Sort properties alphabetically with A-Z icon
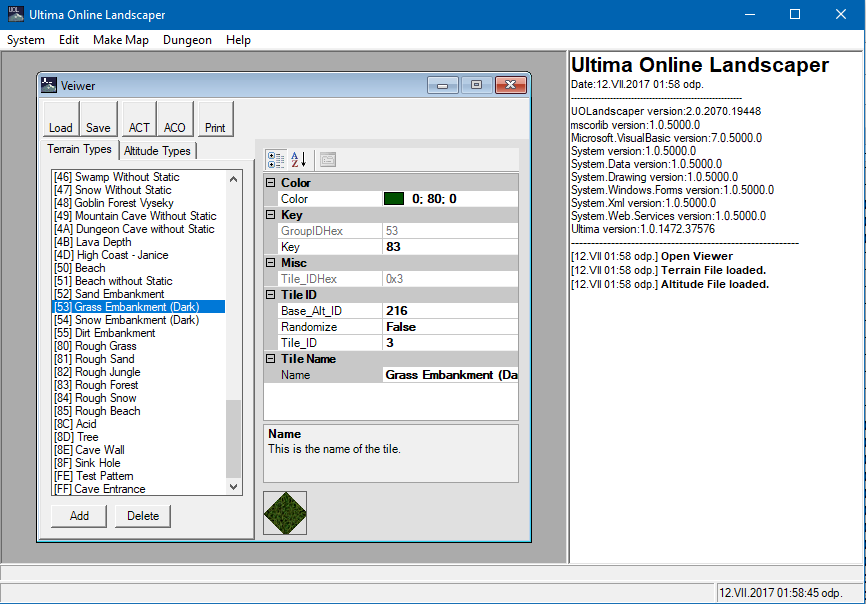 [299, 160]
